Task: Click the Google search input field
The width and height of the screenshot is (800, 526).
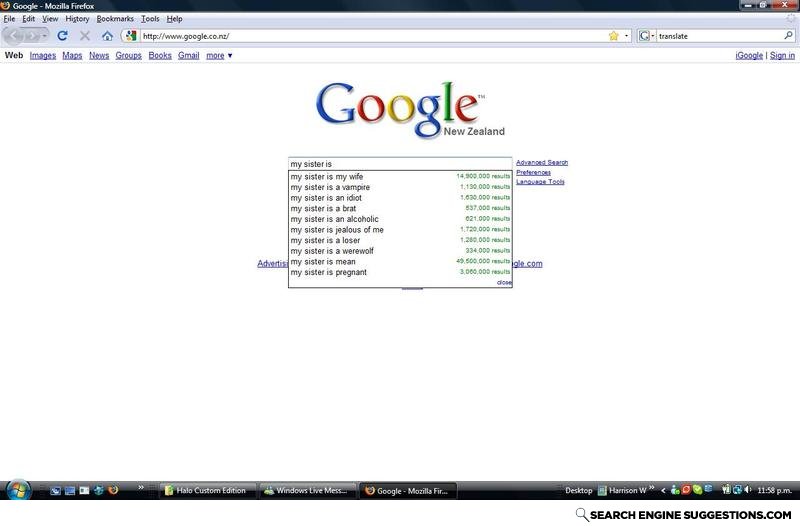Action: tap(400, 164)
